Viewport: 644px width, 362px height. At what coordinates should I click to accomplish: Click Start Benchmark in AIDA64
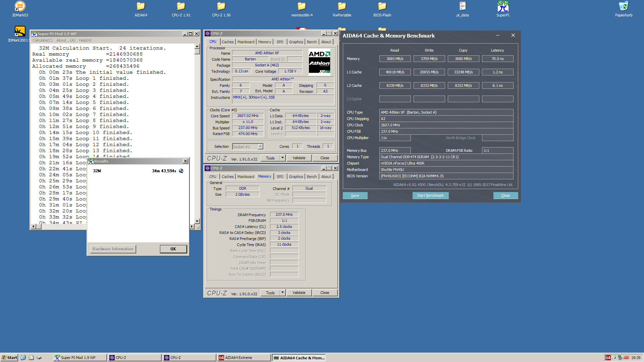coord(430,195)
